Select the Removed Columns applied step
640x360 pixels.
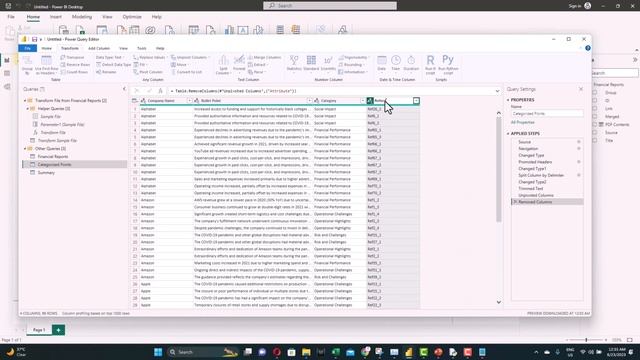547,202
